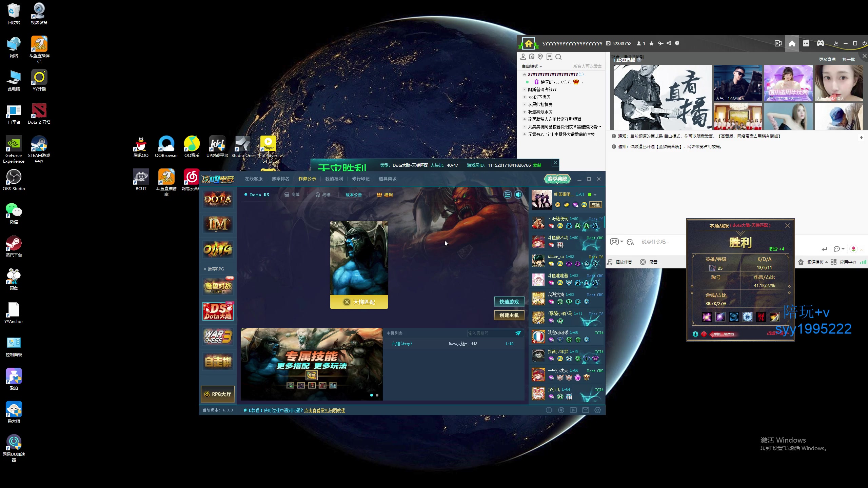Switch to the 版本公告 tab
The image size is (868, 488).
[x=354, y=195]
